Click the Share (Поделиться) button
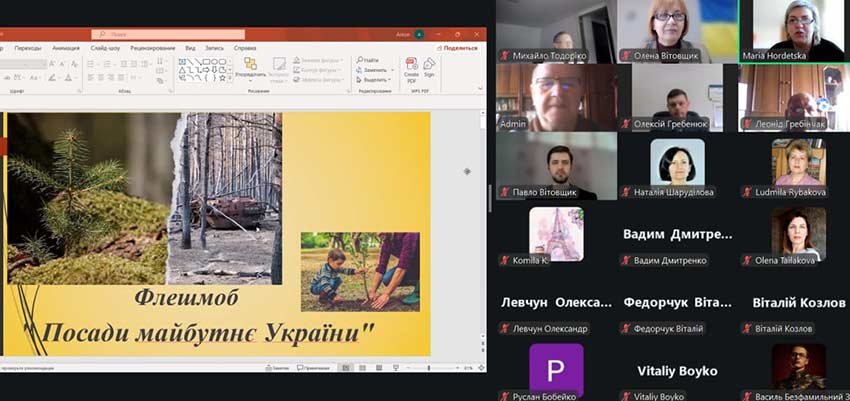This screenshot has height=401, width=850. (x=460, y=48)
